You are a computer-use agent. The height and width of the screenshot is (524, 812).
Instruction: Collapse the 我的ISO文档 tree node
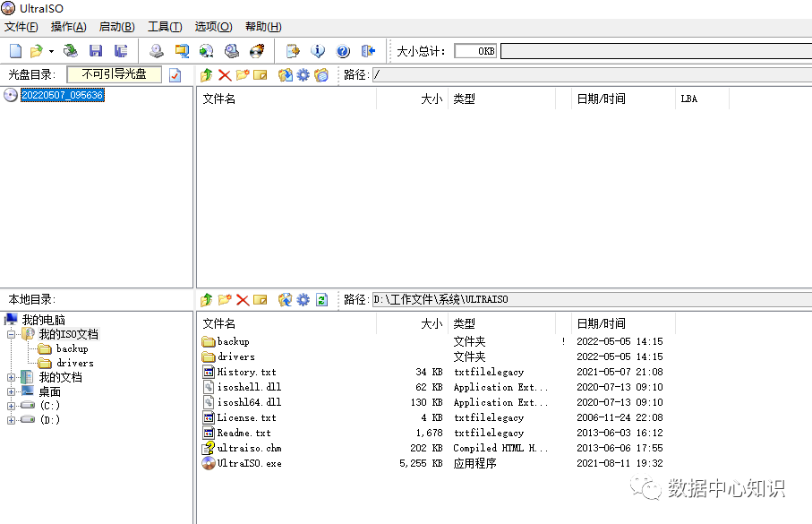tap(11, 334)
